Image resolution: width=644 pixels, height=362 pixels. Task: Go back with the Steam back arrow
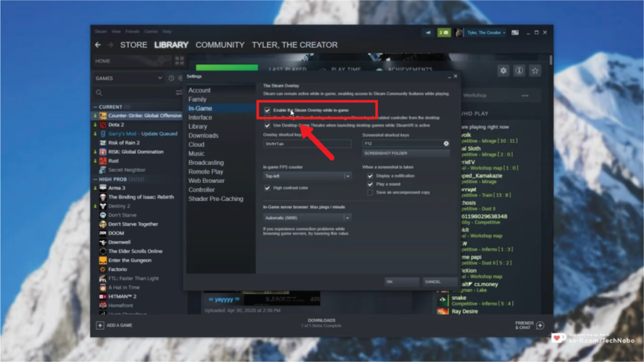97,45
